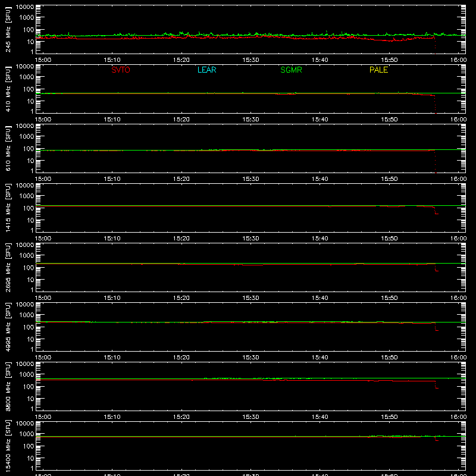Click the 10000 y-axis label of 245 MHz plot
The image size is (476, 476).
tap(25, 7)
